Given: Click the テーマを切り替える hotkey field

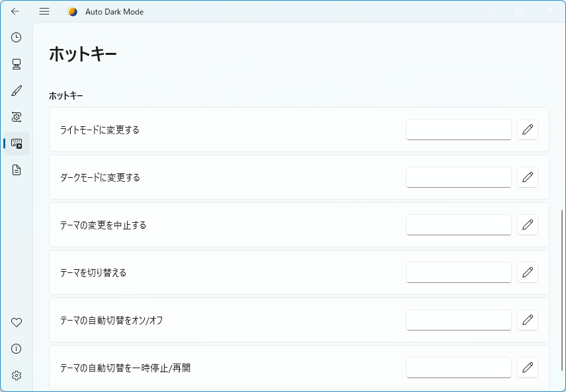Looking at the screenshot, I should (x=458, y=272).
